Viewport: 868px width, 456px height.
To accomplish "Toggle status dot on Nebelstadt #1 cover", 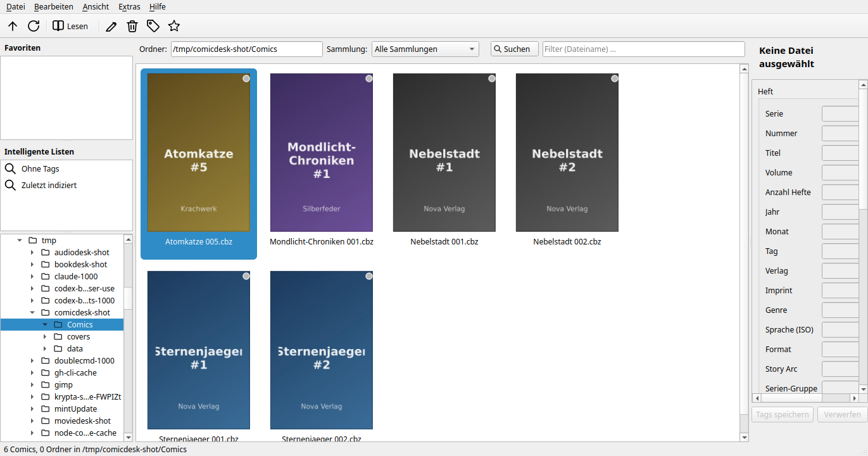I will (x=492, y=79).
